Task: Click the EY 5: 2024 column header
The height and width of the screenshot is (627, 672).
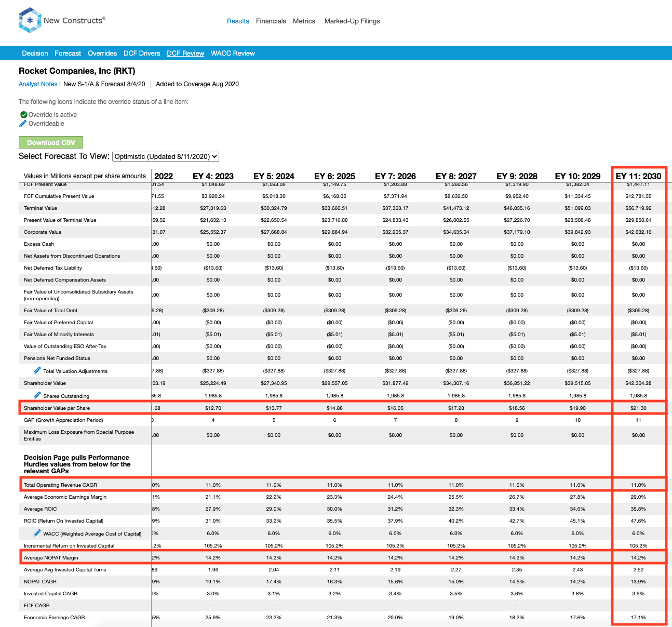Action: [274, 176]
